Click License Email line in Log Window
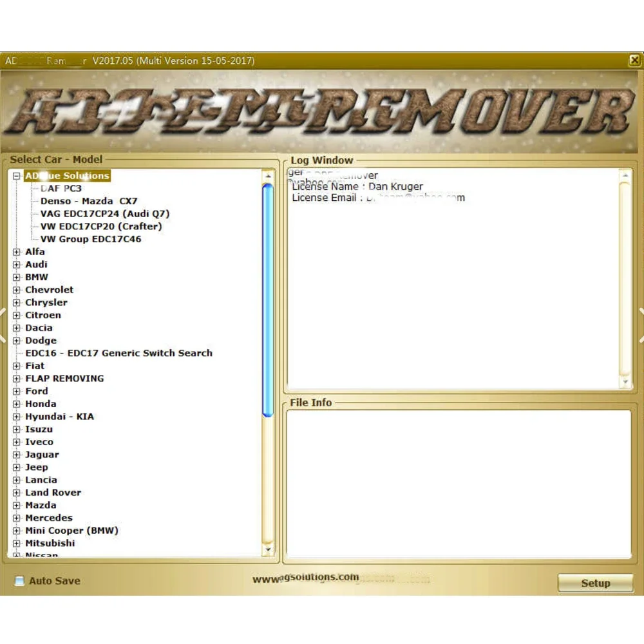The height and width of the screenshot is (644, 644). point(378,198)
